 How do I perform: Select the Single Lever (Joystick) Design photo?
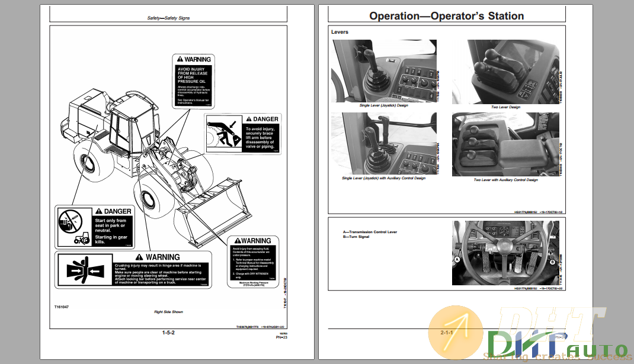click(384, 71)
